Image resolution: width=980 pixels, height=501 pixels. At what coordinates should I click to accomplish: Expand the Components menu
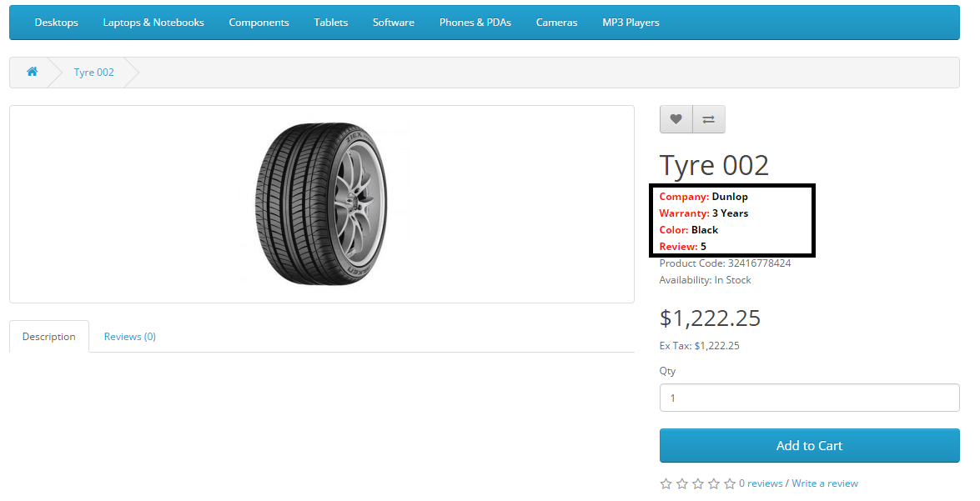tap(259, 23)
